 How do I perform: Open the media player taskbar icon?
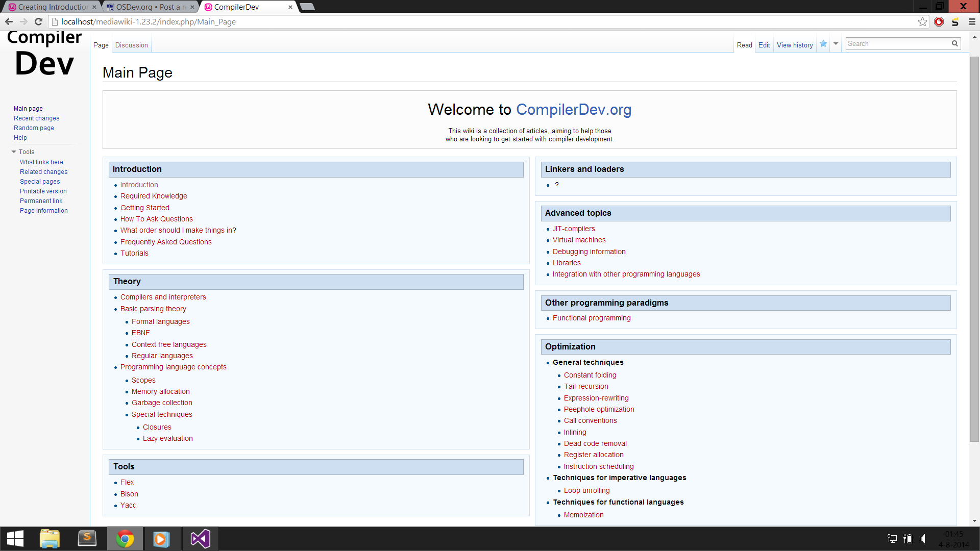click(162, 539)
